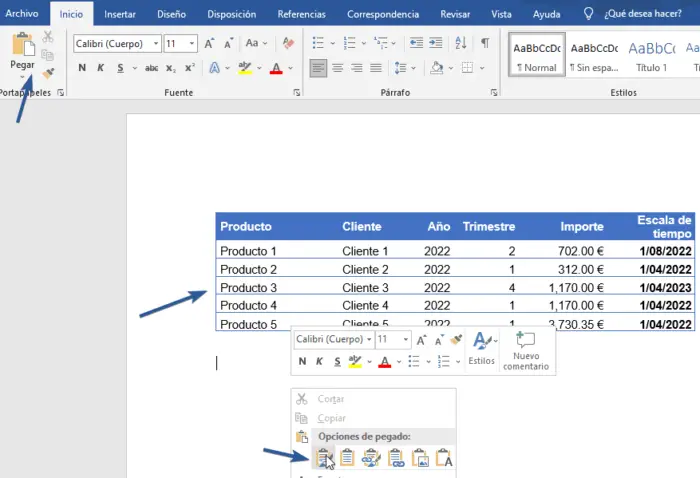Open Portapapeles dialog launcher
Screen dimensions: 700x478
click(x=61, y=92)
